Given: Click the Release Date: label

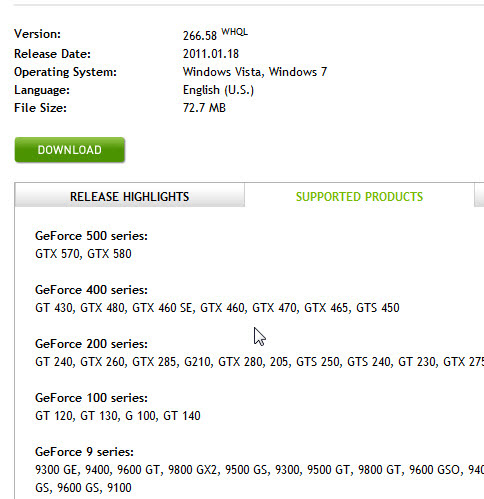Looking at the screenshot, I should [52, 54].
